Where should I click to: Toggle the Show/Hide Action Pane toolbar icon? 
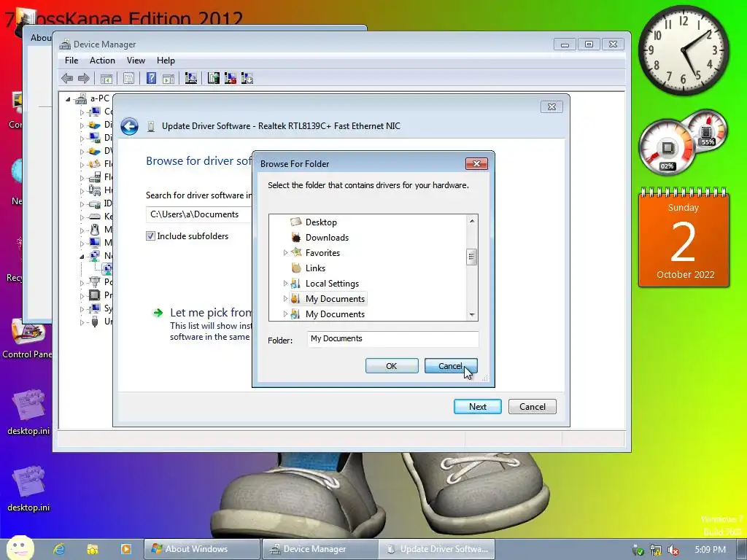pos(169,78)
